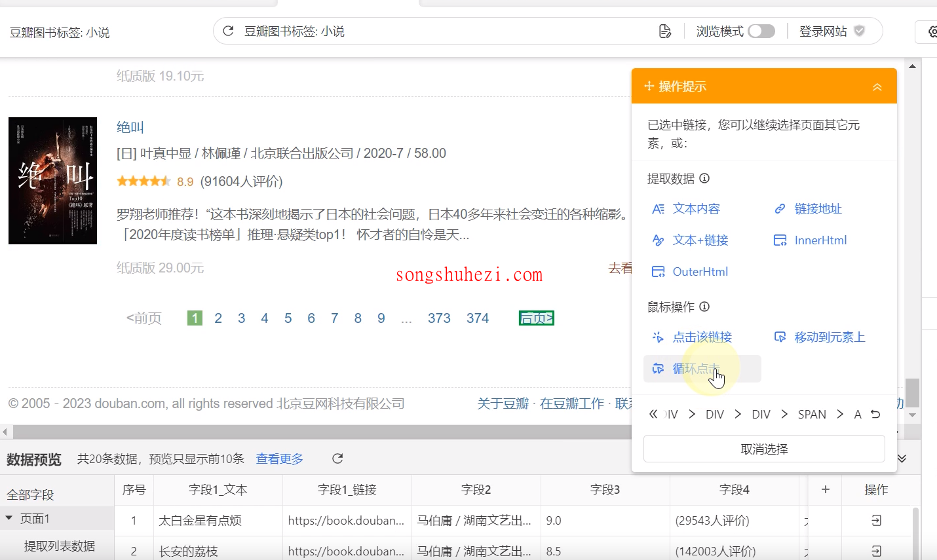Select A in the element path breadcrumb

(858, 415)
